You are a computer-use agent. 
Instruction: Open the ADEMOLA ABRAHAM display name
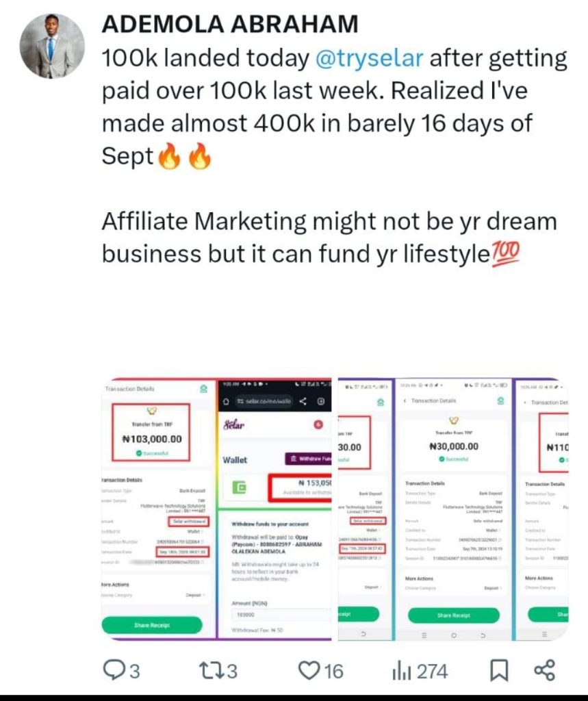[x=230, y=24]
